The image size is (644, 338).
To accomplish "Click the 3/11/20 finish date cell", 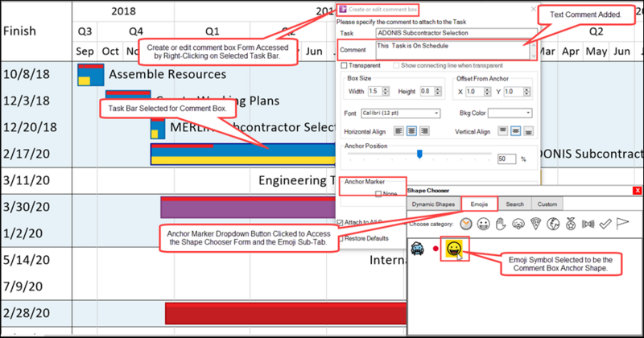I will pyautogui.click(x=27, y=180).
